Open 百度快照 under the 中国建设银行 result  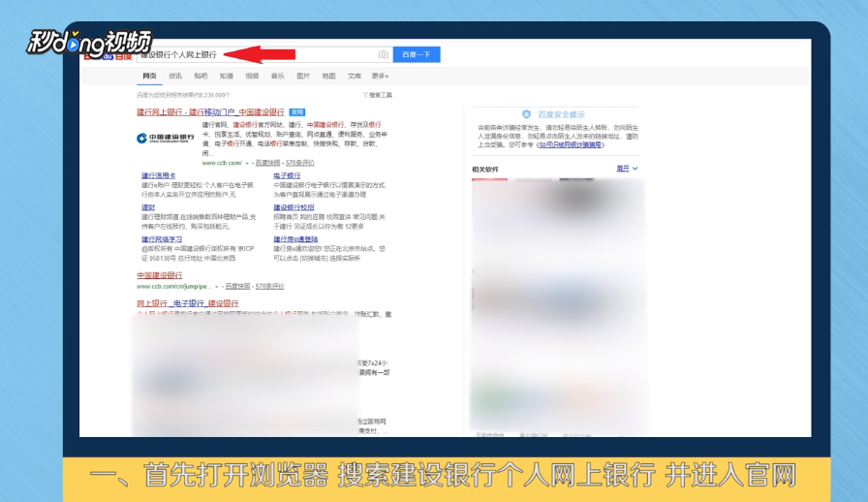click(237, 287)
